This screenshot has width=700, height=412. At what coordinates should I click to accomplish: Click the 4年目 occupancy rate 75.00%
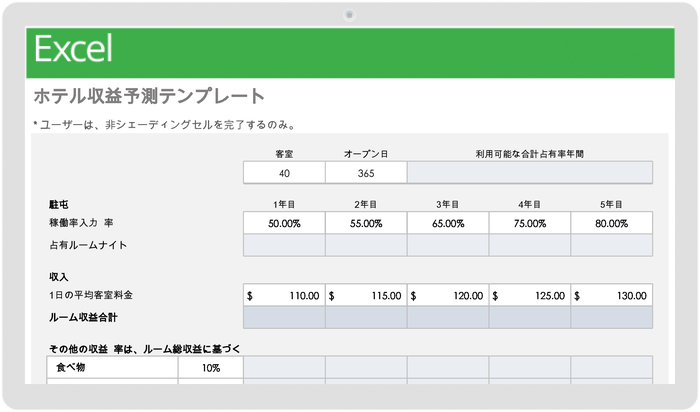(x=529, y=223)
